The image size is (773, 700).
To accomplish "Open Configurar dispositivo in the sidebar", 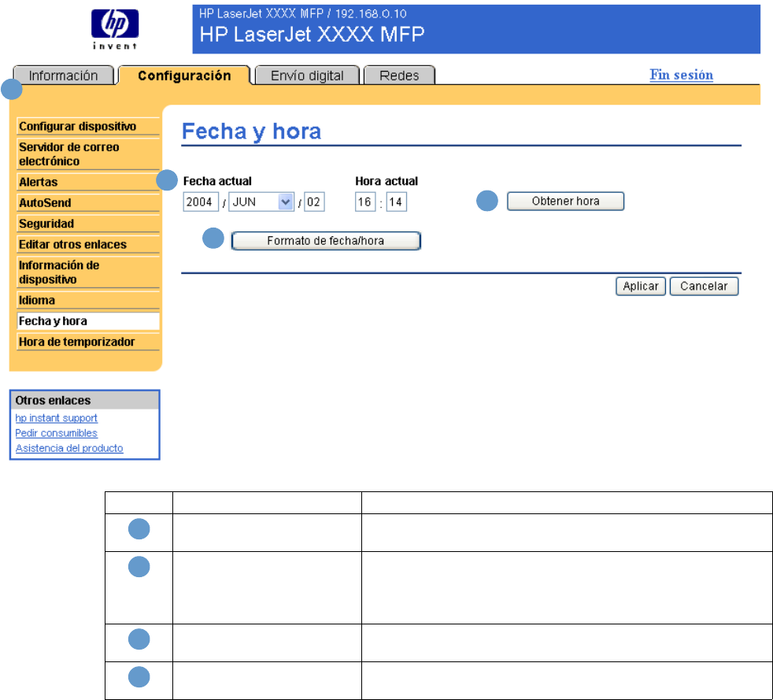I will (88, 126).
